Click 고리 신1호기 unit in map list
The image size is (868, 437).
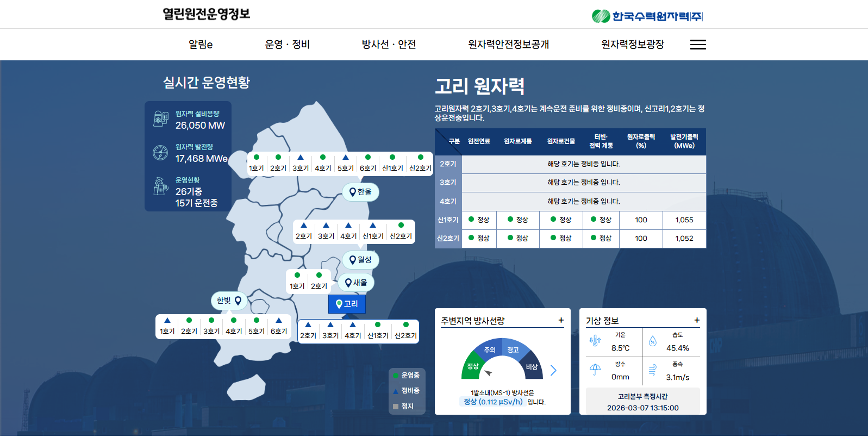pyautogui.click(x=378, y=331)
